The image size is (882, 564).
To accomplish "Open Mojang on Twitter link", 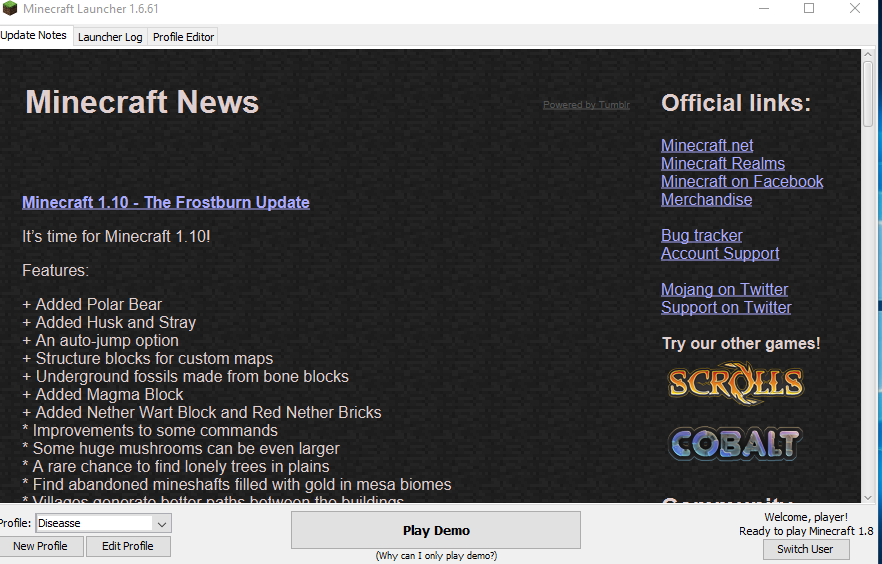I will pos(724,289).
